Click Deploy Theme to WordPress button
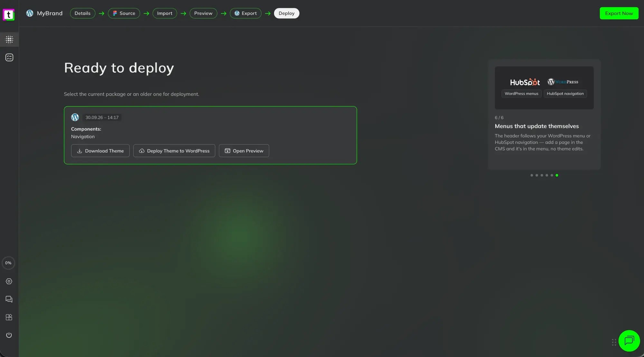Screen dimensions: 644x357 [x=174, y=151]
